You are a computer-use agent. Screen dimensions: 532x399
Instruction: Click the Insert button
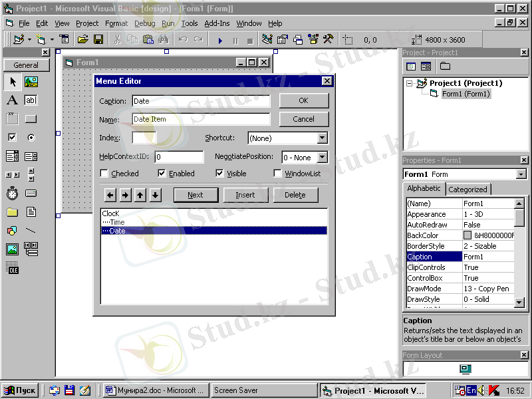click(x=245, y=195)
